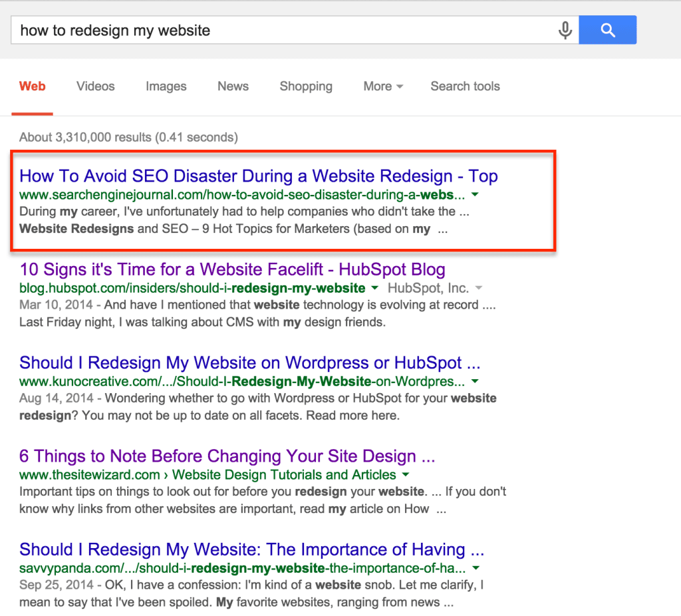Click the 'Mar 10, 2014' snippet text
Viewport: 681px width, 616px height.
(x=56, y=305)
